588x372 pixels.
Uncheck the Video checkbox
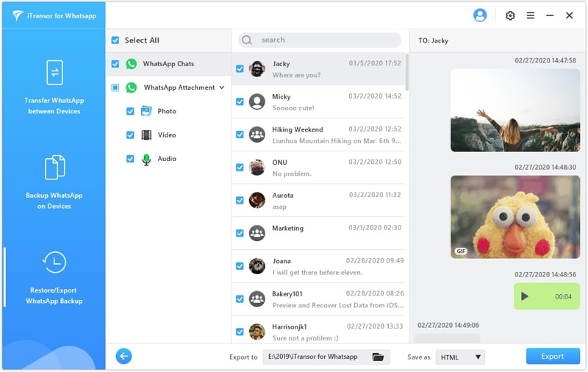coord(130,135)
